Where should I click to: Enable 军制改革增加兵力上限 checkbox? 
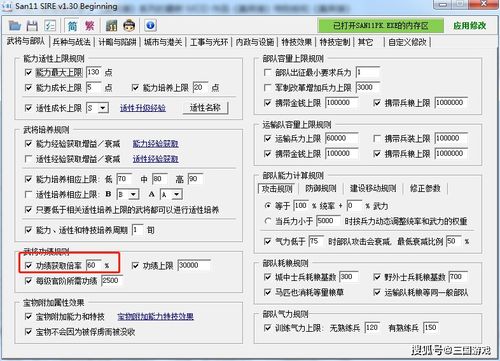pos(267,88)
